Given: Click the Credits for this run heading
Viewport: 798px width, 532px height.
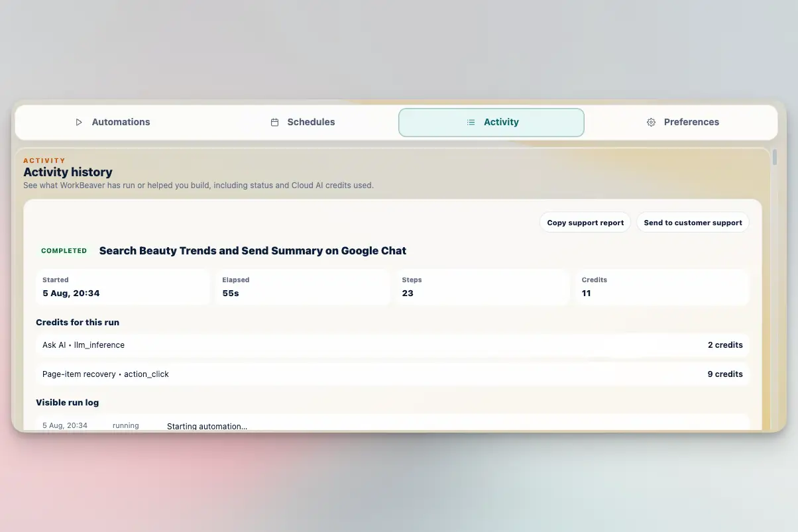Looking at the screenshot, I should coord(78,323).
